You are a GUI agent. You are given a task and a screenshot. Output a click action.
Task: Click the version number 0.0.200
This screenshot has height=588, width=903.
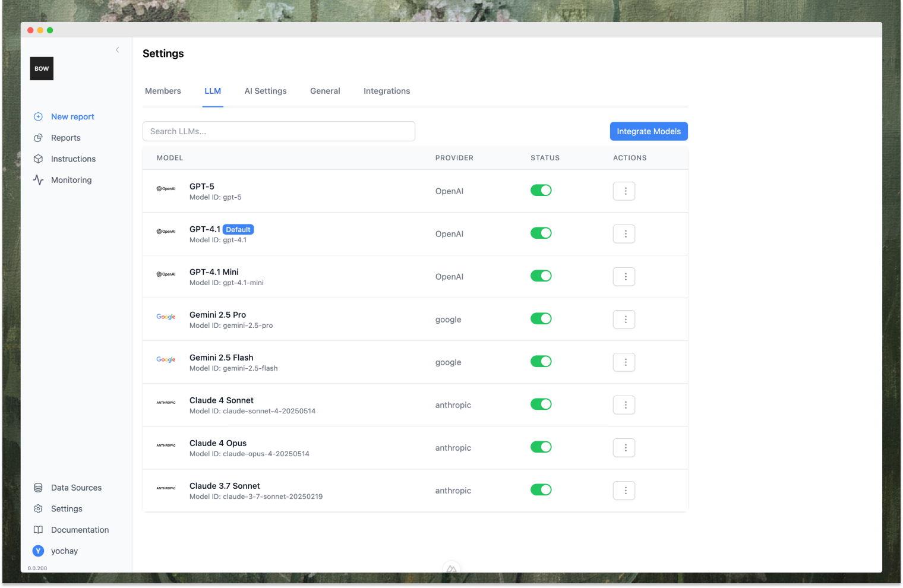click(37, 568)
